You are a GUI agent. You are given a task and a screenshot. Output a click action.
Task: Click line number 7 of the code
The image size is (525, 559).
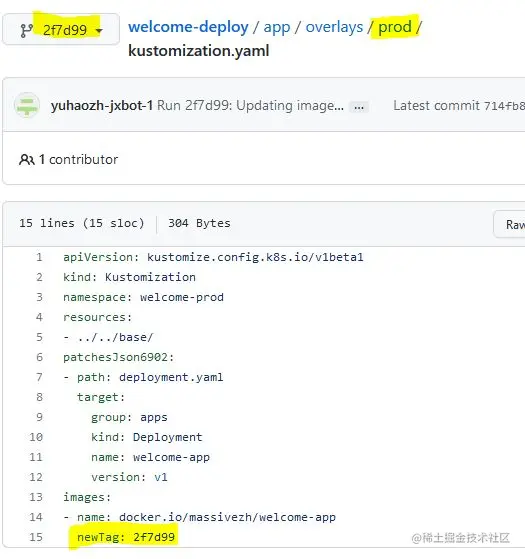[x=39, y=377]
